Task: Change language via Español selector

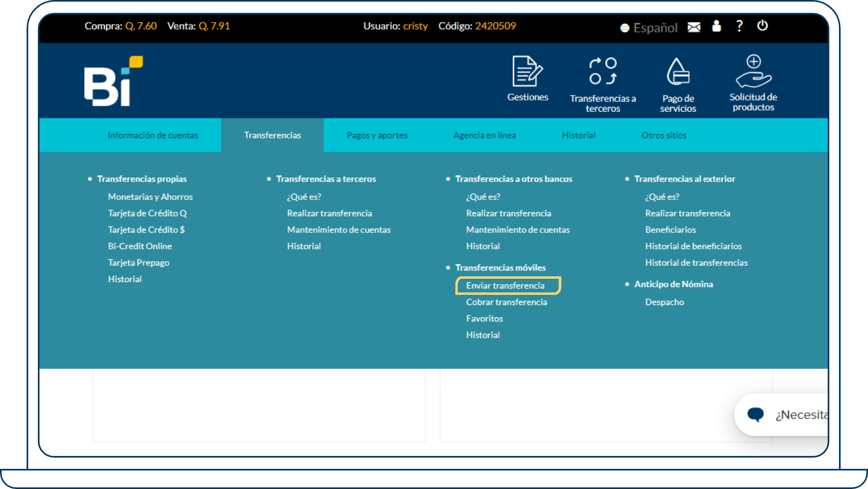Action: click(x=649, y=27)
